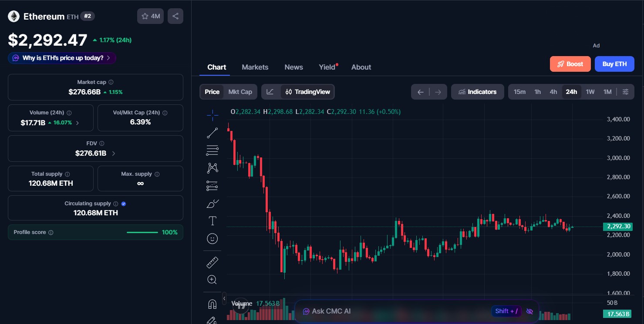Image resolution: width=644 pixels, height=324 pixels.
Task: Click the #2 rank badge
Action: pyautogui.click(x=88, y=16)
